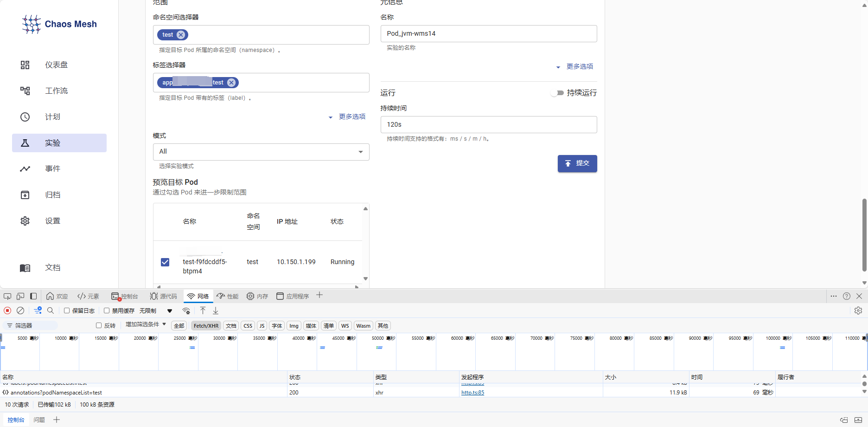Open 设置 settings in sidebar
Image resolution: width=868 pixels, height=427 pixels.
click(59, 221)
